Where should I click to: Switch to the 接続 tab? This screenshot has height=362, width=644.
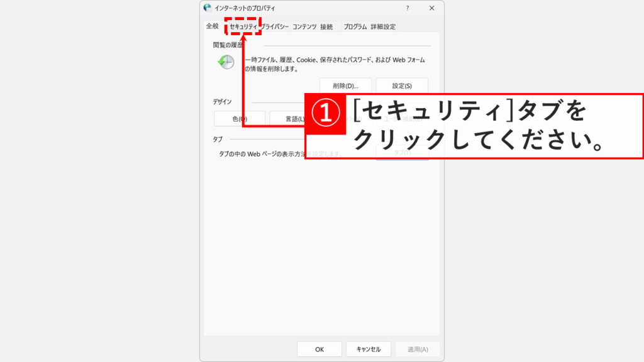[x=326, y=26]
